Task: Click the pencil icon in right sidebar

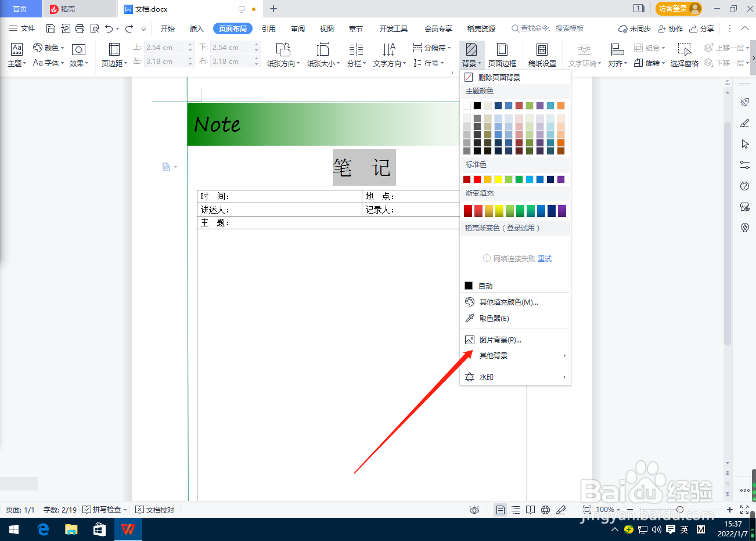Action: pos(745,123)
